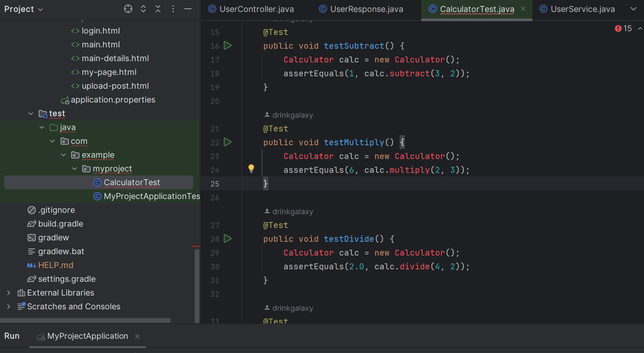Switch to UserService.java tab
This screenshot has height=353, width=644.
pos(577,9)
